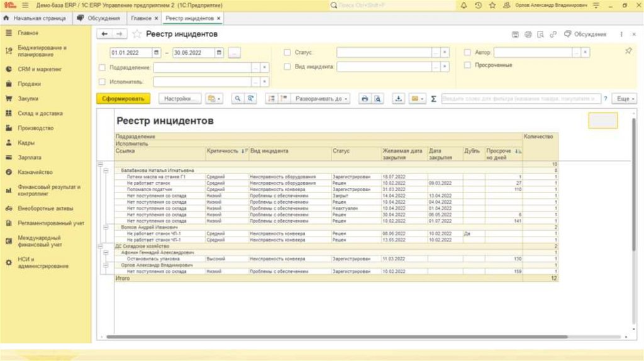Click the sum sigma icon
The height and width of the screenshot is (361, 644).
434,99
